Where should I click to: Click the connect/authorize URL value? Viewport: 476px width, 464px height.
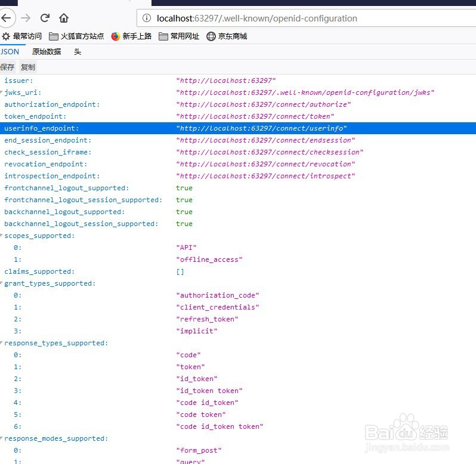264,104
